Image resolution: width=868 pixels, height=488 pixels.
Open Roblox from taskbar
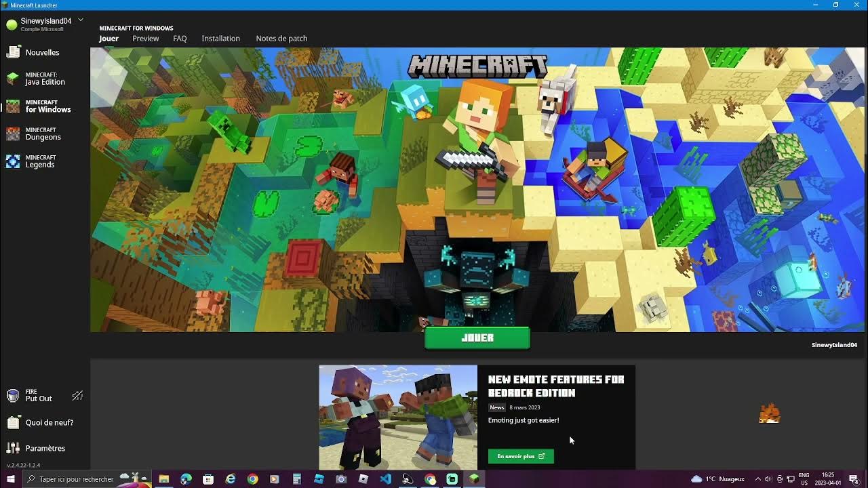[363, 479]
